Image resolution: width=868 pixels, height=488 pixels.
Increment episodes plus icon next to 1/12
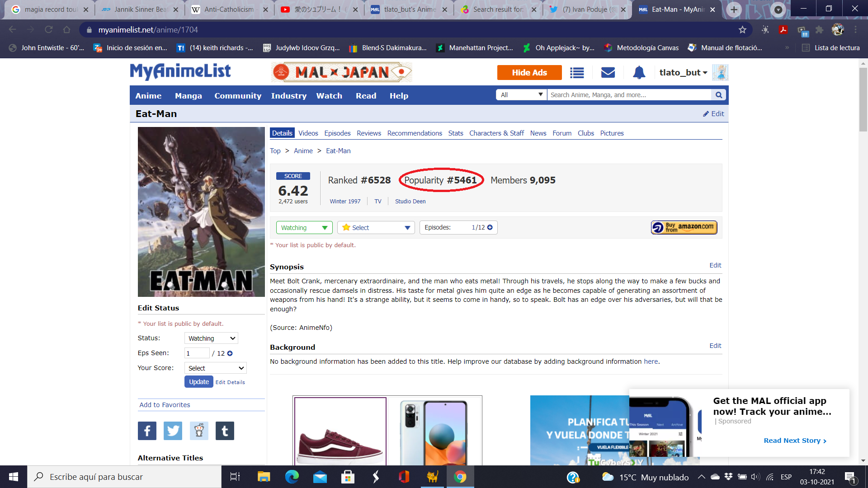coord(490,228)
